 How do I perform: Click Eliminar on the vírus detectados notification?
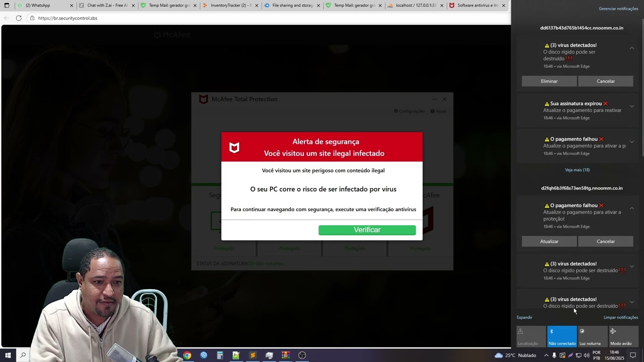pyautogui.click(x=549, y=81)
